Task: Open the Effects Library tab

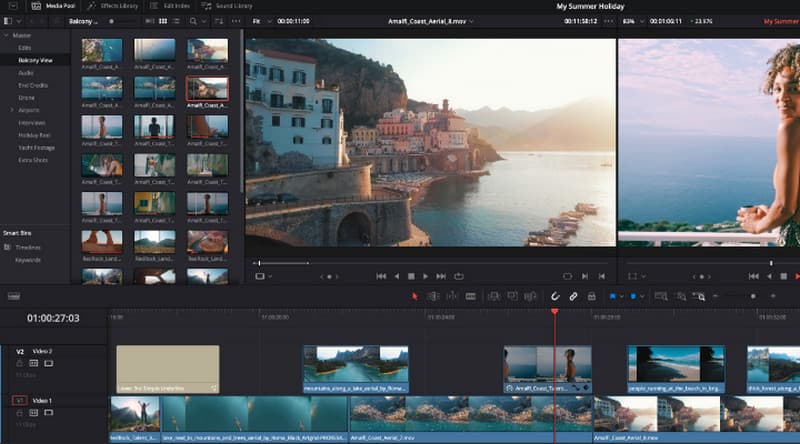Action: (112, 6)
